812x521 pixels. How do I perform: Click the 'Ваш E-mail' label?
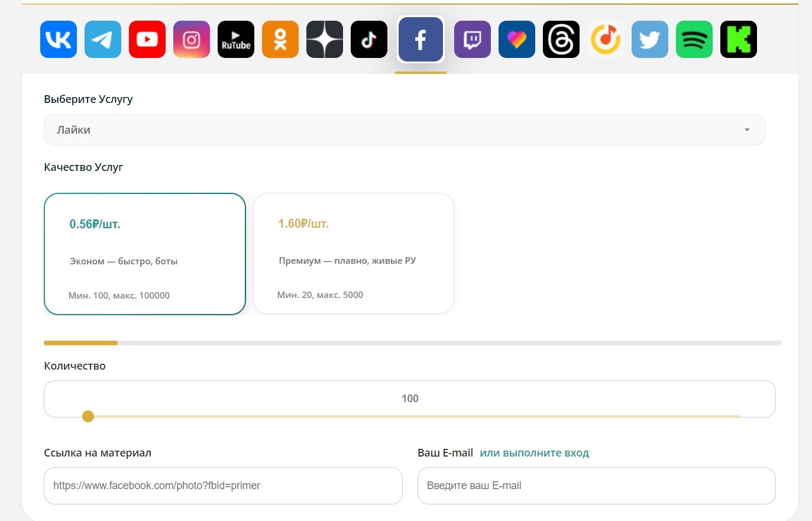(445, 453)
